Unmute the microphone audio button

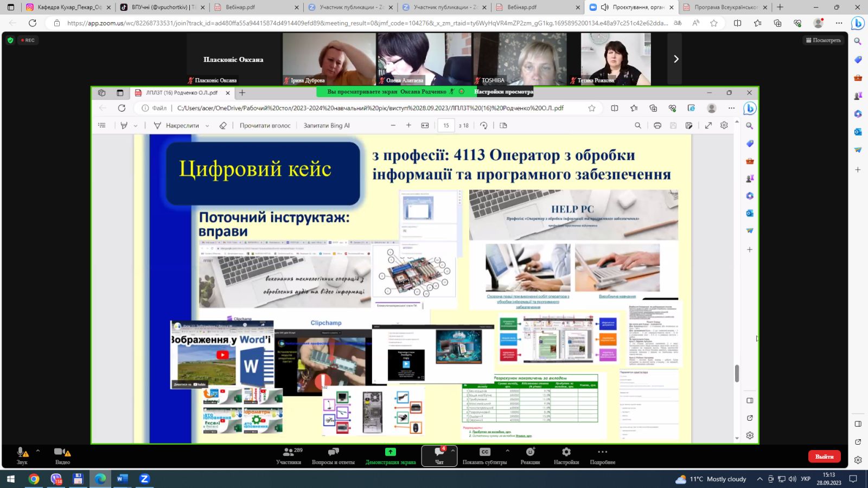(22, 455)
